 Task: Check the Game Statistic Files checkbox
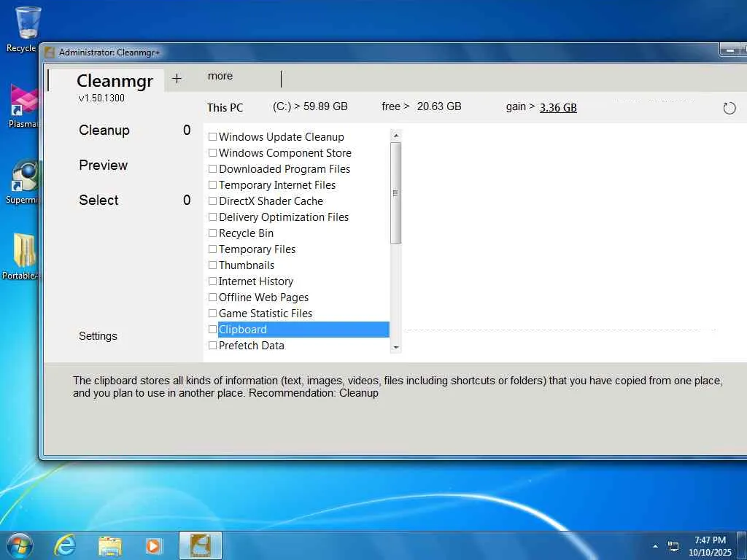[x=212, y=314]
